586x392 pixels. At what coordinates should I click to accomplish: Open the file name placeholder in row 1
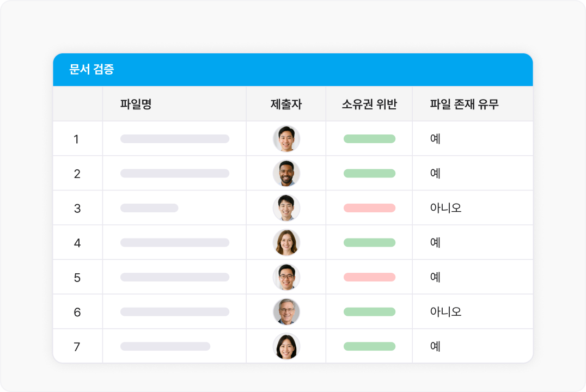174,139
